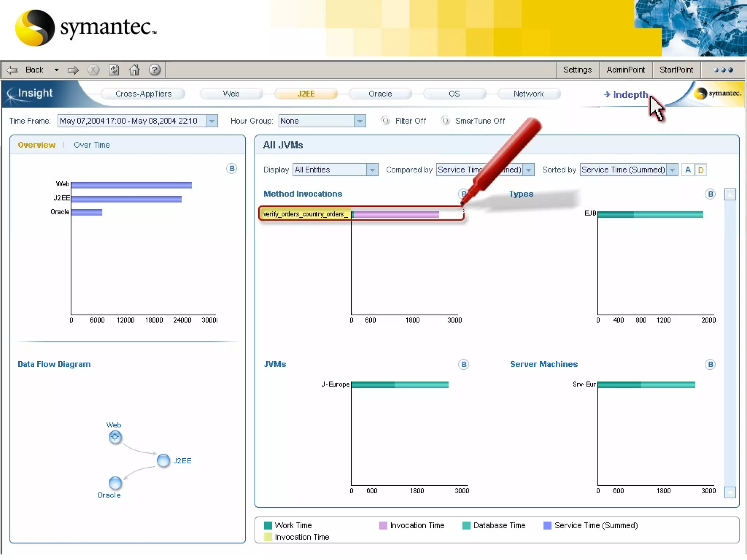Click the Stop icon in toolbar
This screenshot has width=747, height=560.
click(x=93, y=70)
